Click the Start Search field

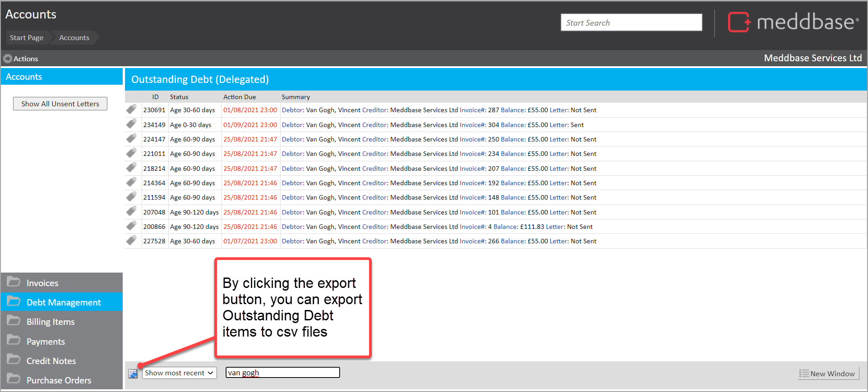[631, 23]
